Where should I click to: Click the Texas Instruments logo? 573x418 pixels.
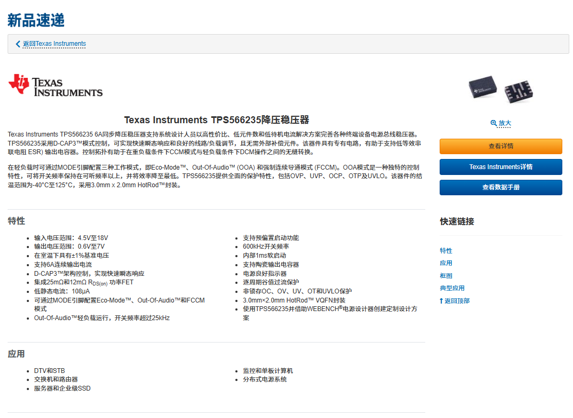click(x=55, y=86)
